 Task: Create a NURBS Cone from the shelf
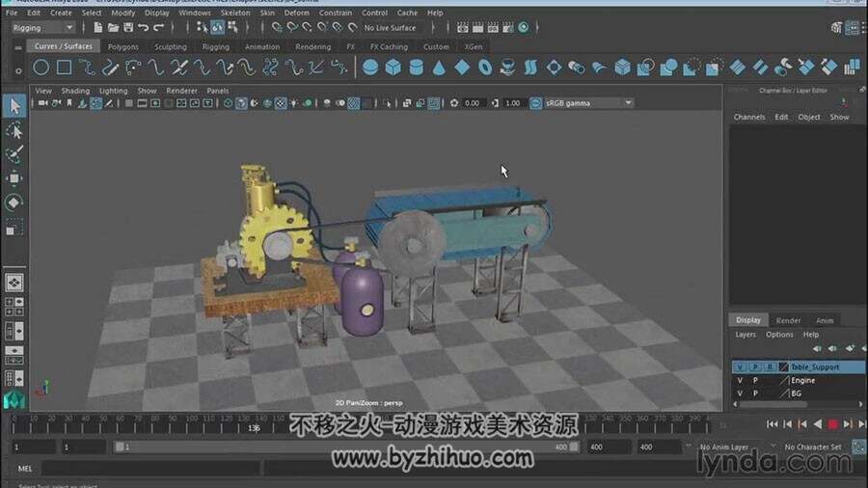(x=439, y=68)
